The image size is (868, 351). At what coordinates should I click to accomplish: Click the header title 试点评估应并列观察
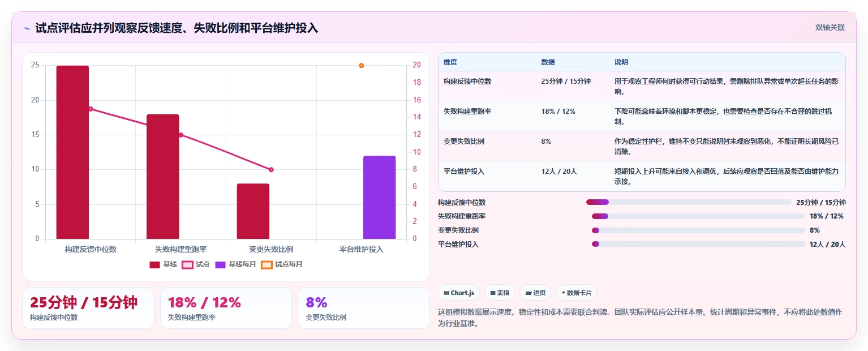click(x=177, y=28)
